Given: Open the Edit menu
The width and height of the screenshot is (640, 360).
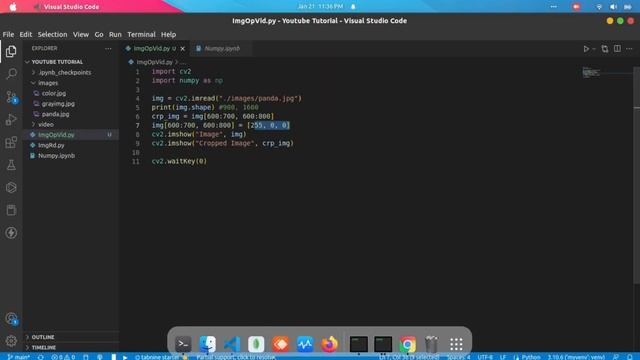Looking at the screenshot, I should pos(25,35).
